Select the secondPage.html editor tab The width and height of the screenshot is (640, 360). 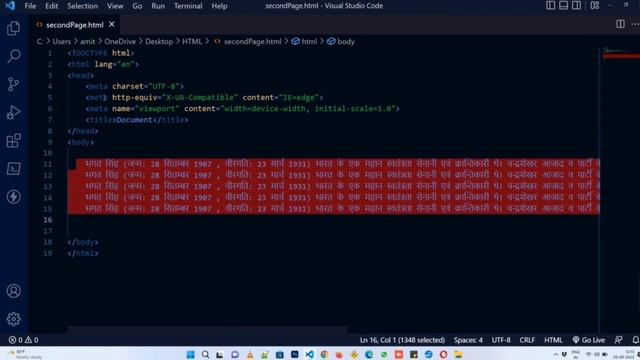point(74,25)
